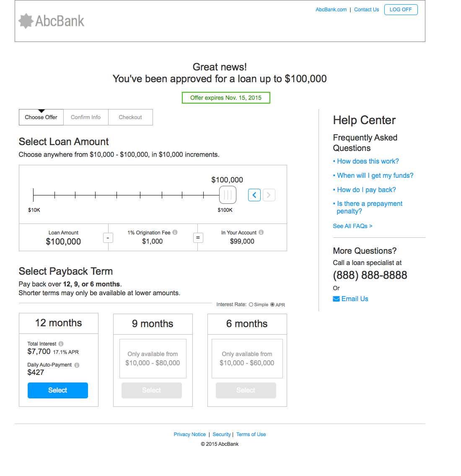The height and width of the screenshot is (476, 461).
Task: Click the Email Us envelope icon
Action: 336,299
